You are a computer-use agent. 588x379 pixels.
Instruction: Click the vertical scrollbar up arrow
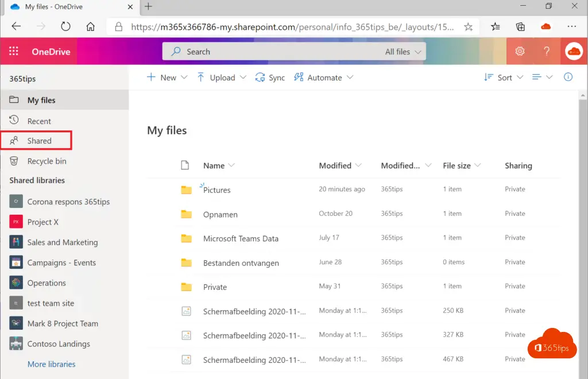point(583,96)
